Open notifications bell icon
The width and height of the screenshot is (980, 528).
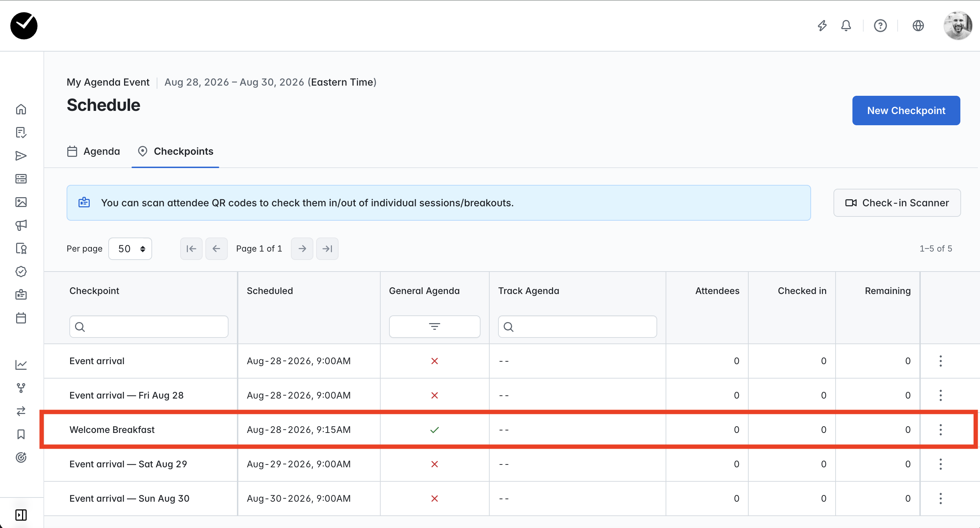846,26
